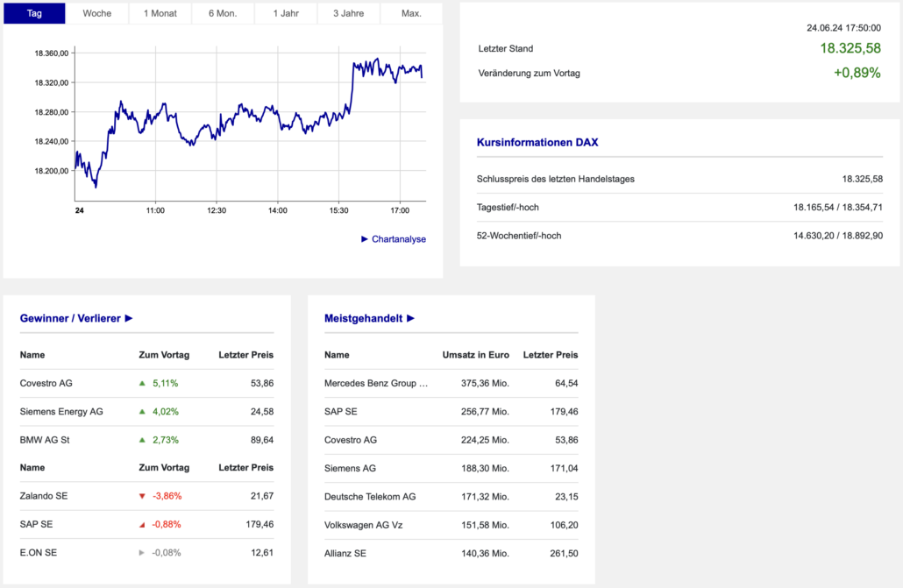Click the Schlusspreis des letzten Handelstages label

(x=556, y=179)
